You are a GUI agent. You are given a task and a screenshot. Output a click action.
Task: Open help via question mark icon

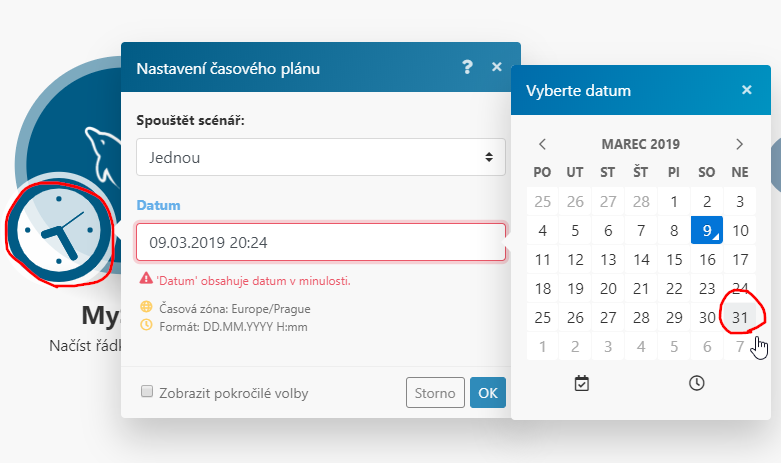(467, 67)
